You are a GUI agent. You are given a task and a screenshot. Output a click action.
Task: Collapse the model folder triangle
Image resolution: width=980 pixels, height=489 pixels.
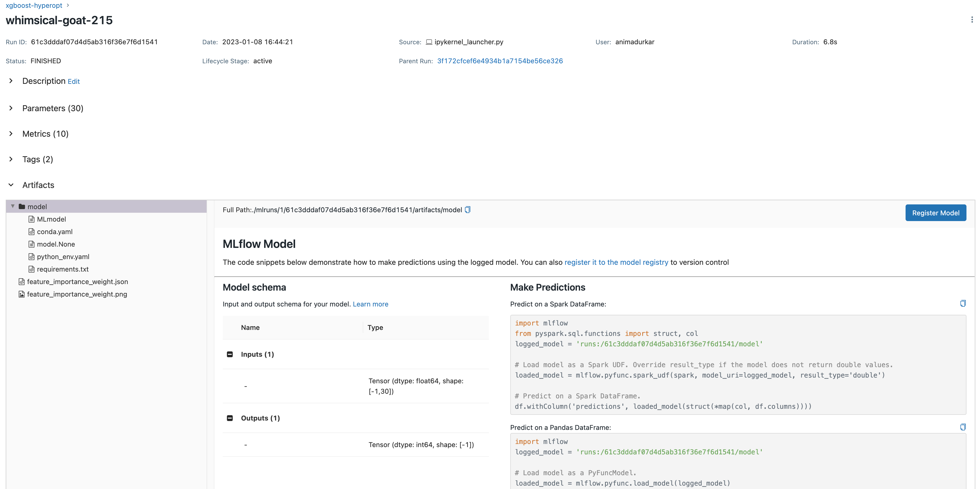pos(12,206)
